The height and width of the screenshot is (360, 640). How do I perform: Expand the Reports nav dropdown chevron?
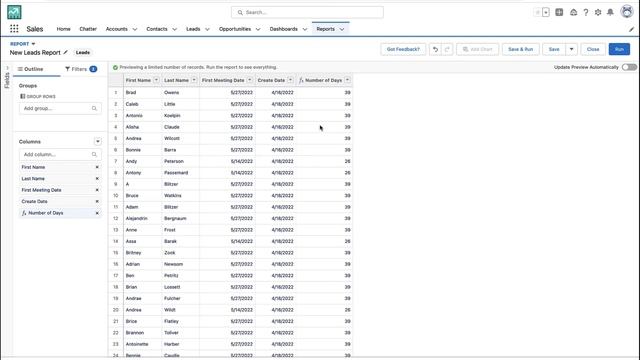(342, 29)
